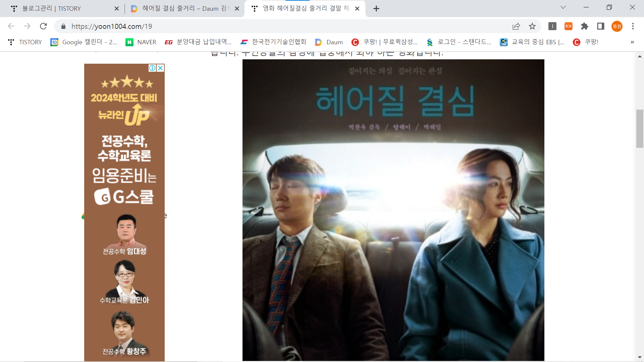Open the share page icon
644x362 pixels.
[x=516, y=26]
